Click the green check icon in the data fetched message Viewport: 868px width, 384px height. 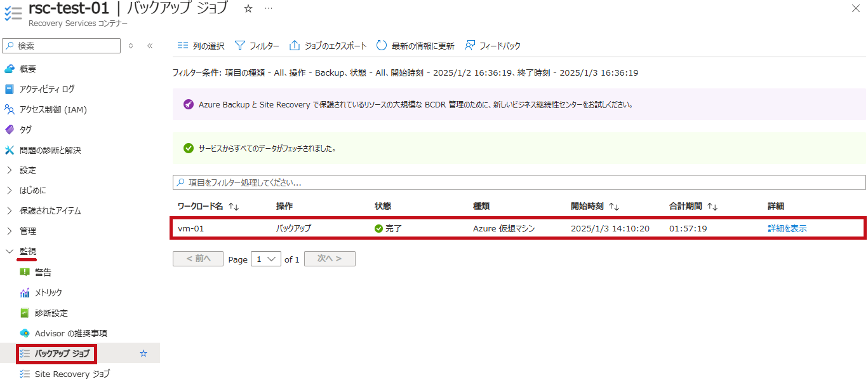(188, 148)
